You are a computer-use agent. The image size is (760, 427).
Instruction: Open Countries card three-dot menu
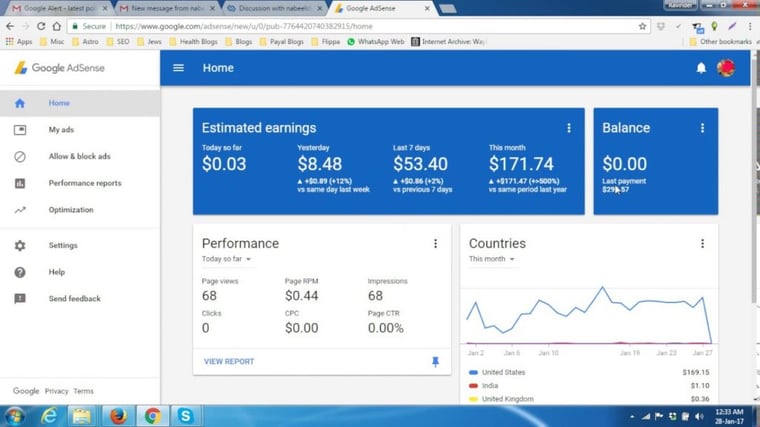pos(702,243)
